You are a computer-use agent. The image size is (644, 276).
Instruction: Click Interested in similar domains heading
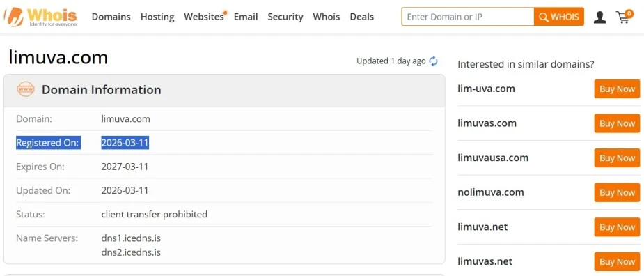(x=526, y=65)
